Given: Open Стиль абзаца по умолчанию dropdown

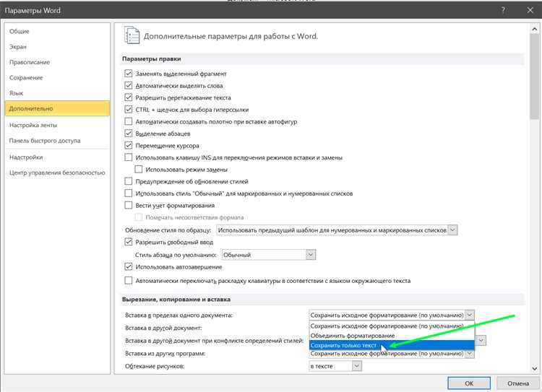Looking at the screenshot, I should click(x=269, y=255).
